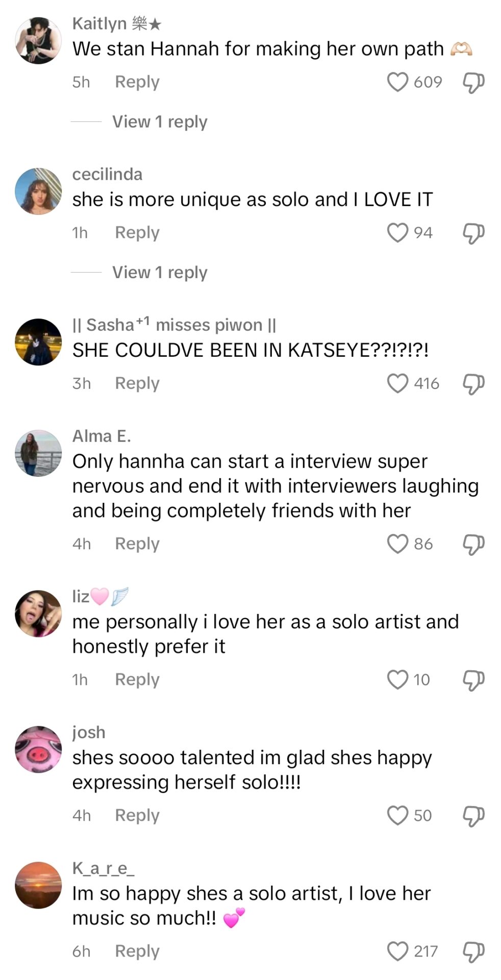Like cecilinda's comment about being unique solo

[x=397, y=233]
